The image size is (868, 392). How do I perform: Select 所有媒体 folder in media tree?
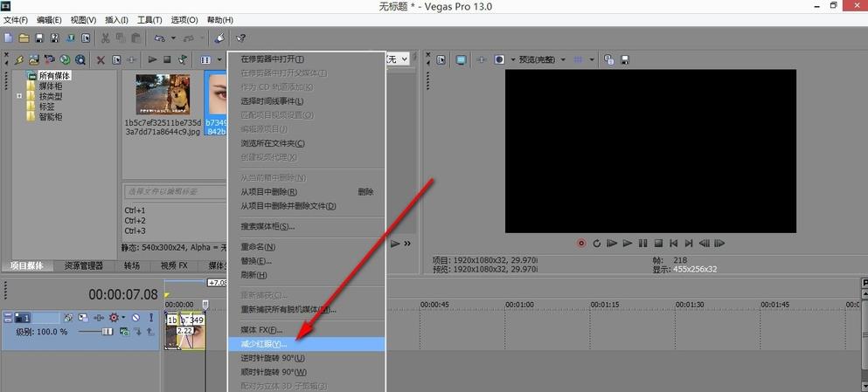(55, 76)
